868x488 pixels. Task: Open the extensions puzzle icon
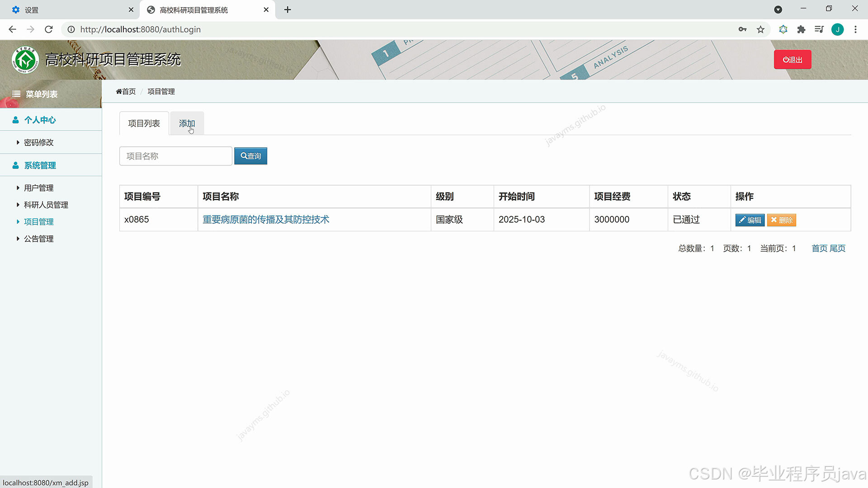(801, 29)
